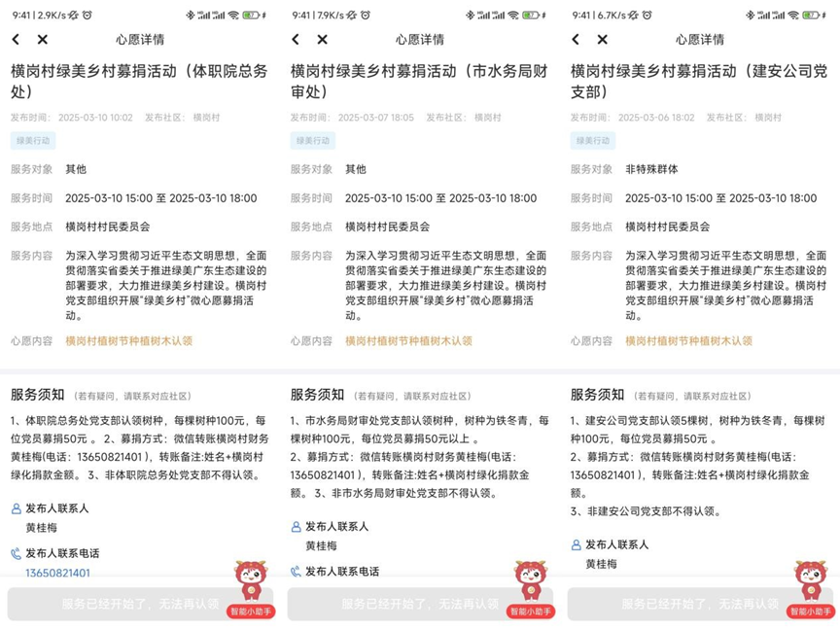Tap 心愿详情 header title on 市水务局财审处 page
This screenshot has height=630, width=840.
(419, 40)
